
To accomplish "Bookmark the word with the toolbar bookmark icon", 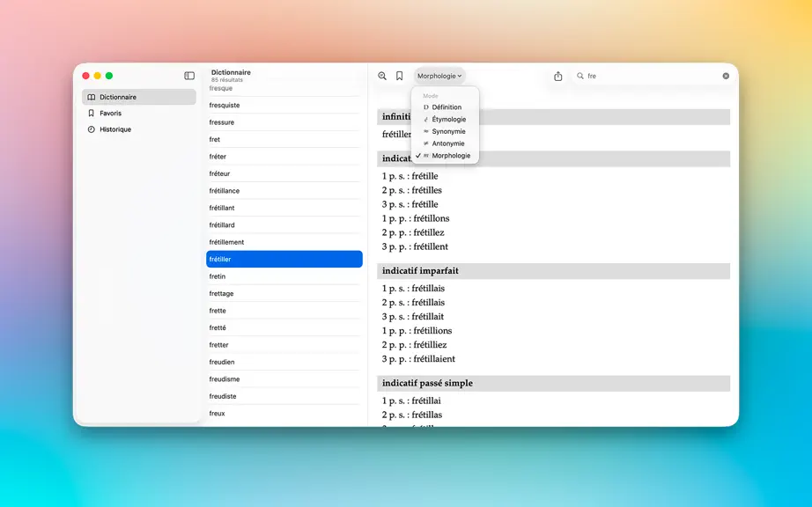I will click(399, 76).
